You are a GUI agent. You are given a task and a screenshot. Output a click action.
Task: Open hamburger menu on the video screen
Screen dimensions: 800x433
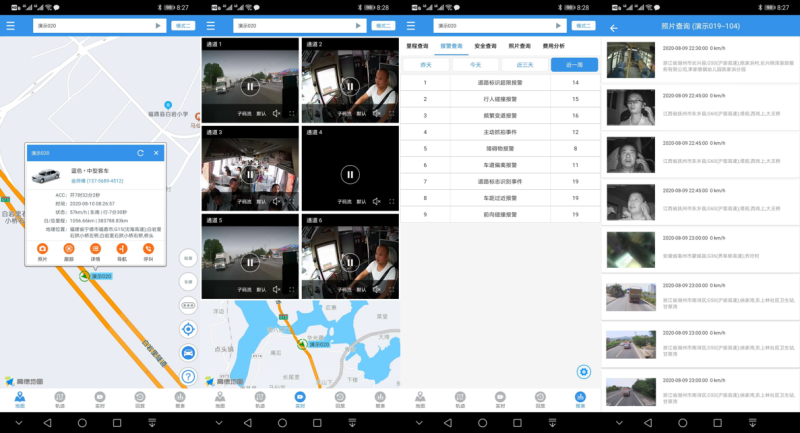click(x=211, y=26)
